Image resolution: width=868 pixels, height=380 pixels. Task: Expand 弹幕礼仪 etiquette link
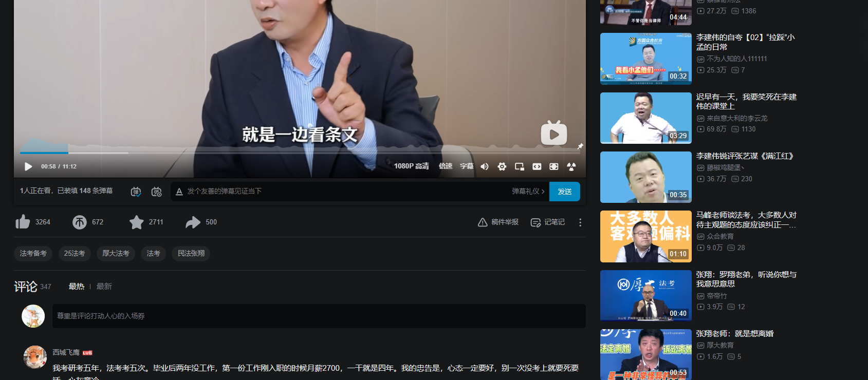(x=528, y=192)
